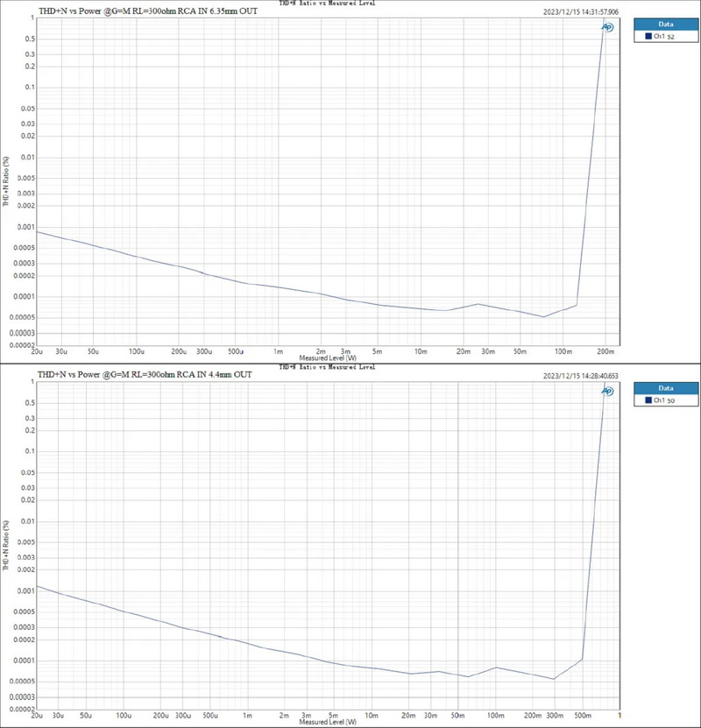Click the AP logo on the 4.4mm OUT graph
This screenshot has height=728, width=701.
608,392
